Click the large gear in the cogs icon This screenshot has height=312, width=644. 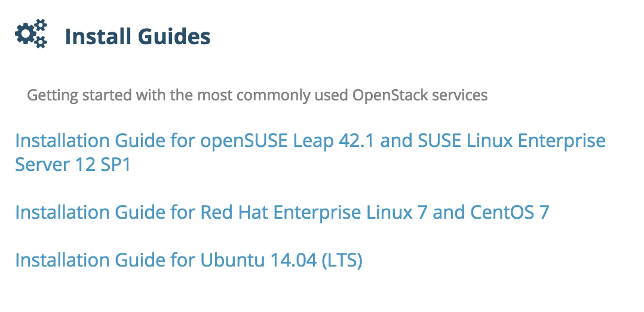[x=24, y=34]
